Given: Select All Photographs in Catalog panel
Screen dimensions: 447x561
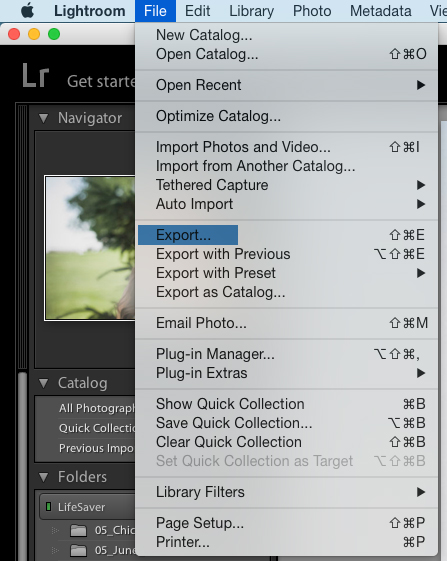Looking at the screenshot, I should coord(97,408).
